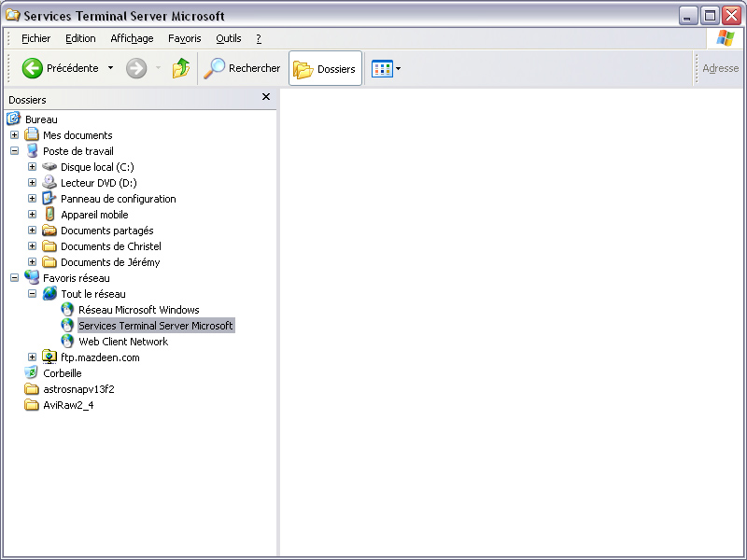Select AviRaw2_4 folder label
This screenshot has width=747, height=560.
(x=68, y=405)
